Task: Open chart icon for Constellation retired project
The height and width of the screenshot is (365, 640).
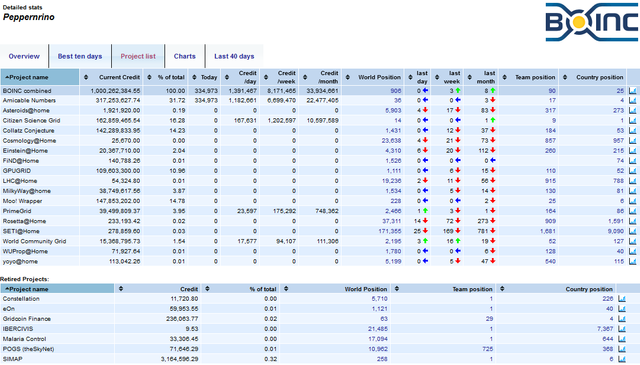Action: tap(622, 299)
